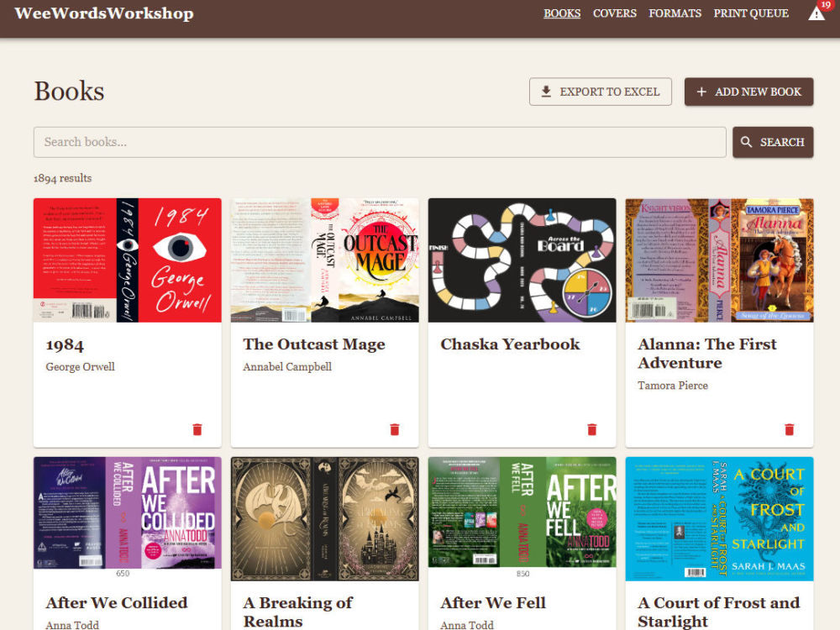Select Alanna: The First Adventure title
Image resolution: width=840 pixels, height=630 pixels.
pyautogui.click(x=707, y=354)
